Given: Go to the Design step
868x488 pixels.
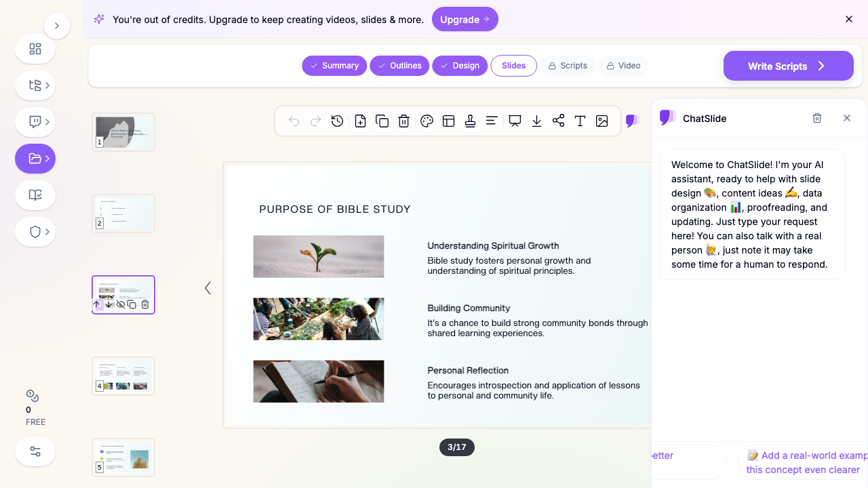Looking at the screenshot, I should coord(460,66).
